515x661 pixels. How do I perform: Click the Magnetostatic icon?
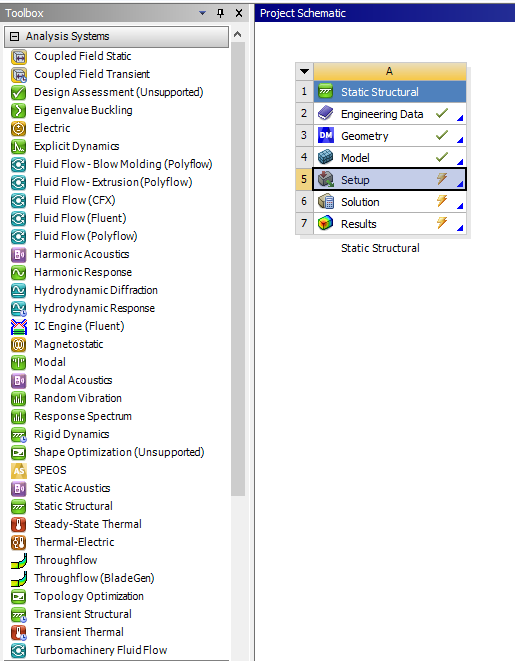(19, 344)
